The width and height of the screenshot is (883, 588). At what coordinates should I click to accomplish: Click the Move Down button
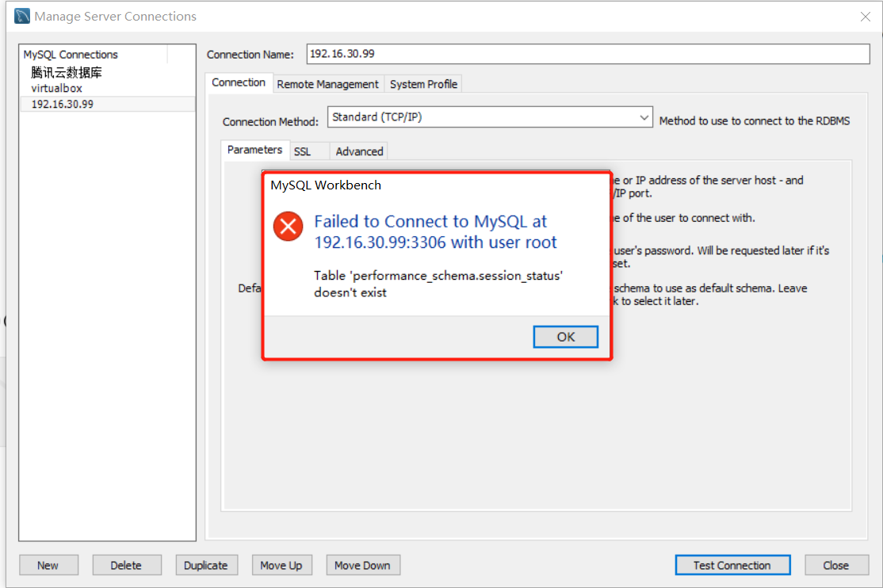pos(363,565)
